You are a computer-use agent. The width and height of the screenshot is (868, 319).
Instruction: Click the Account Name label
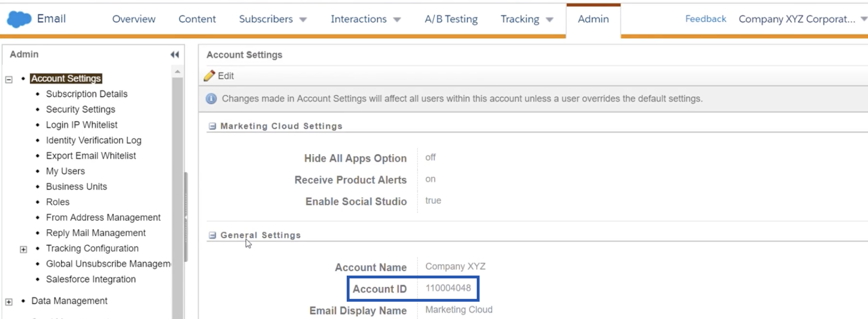(x=371, y=267)
